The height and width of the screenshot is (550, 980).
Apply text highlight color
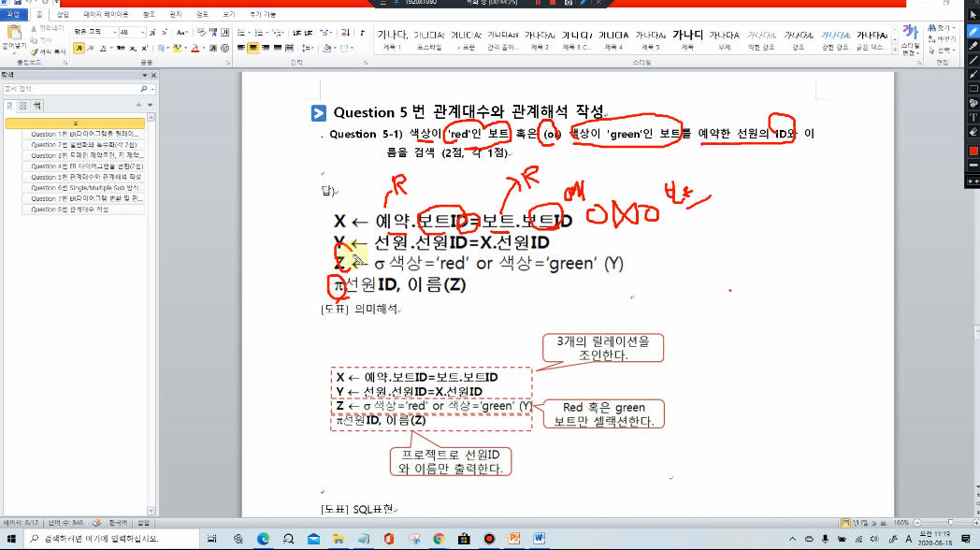178,48
